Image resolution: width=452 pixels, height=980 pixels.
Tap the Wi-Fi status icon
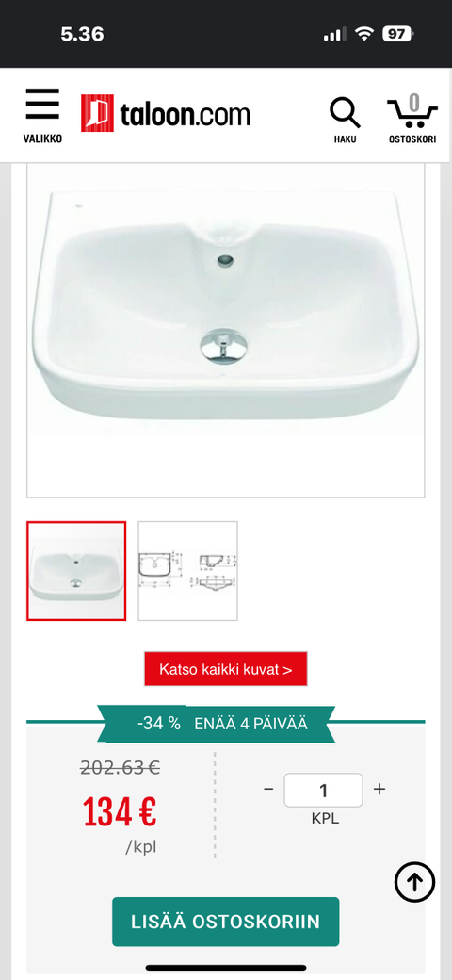click(x=363, y=34)
